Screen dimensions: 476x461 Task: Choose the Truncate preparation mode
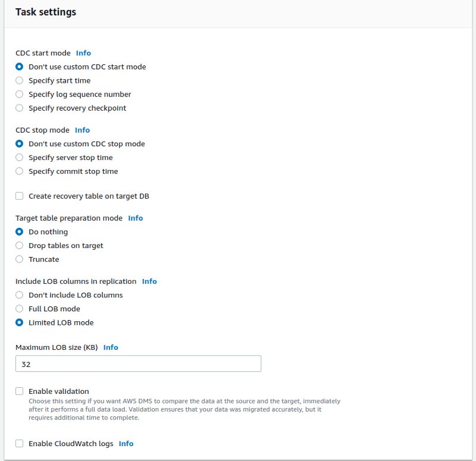(x=19, y=259)
